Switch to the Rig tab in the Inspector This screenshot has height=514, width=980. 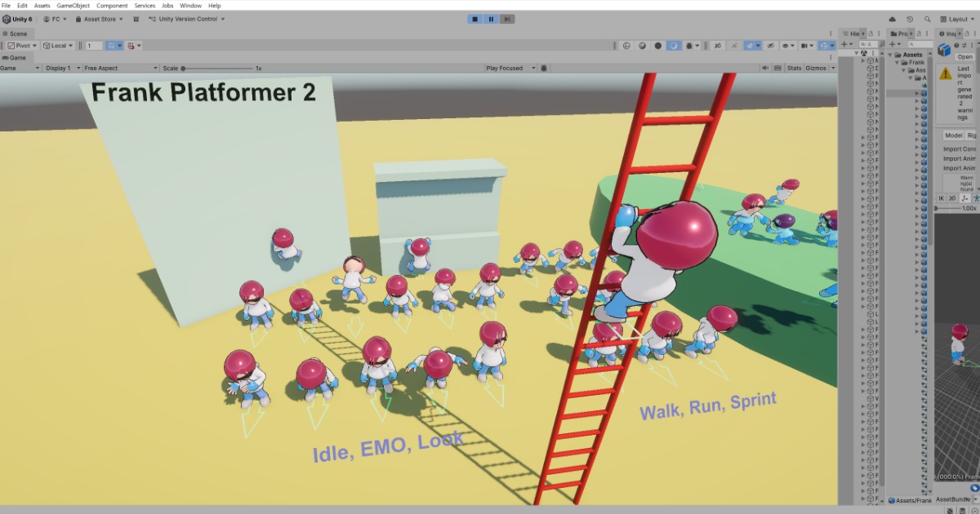[x=970, y=135]
